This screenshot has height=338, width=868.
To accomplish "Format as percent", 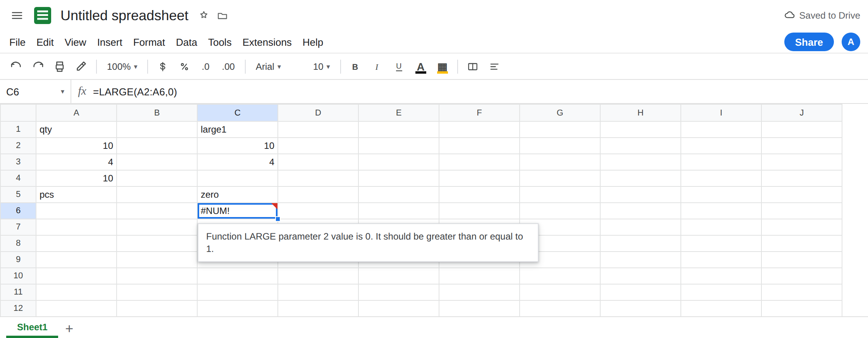I will coord(184,67).
